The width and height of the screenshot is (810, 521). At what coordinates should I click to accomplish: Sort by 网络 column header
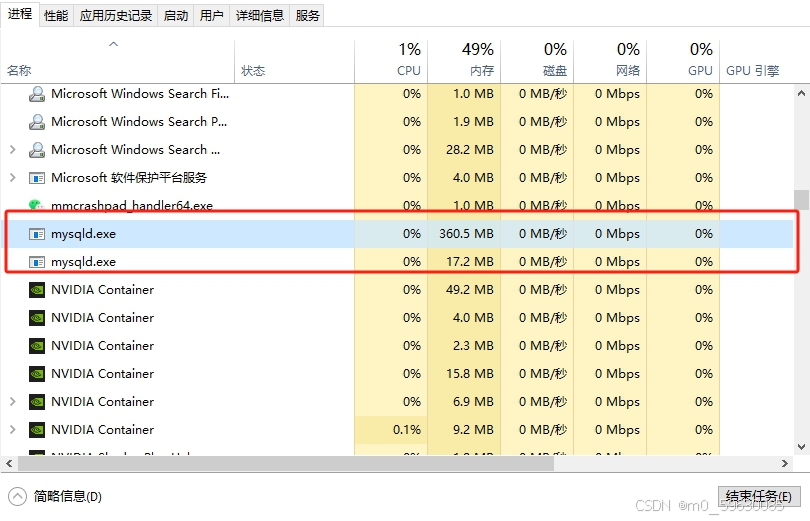pos(610,61)
